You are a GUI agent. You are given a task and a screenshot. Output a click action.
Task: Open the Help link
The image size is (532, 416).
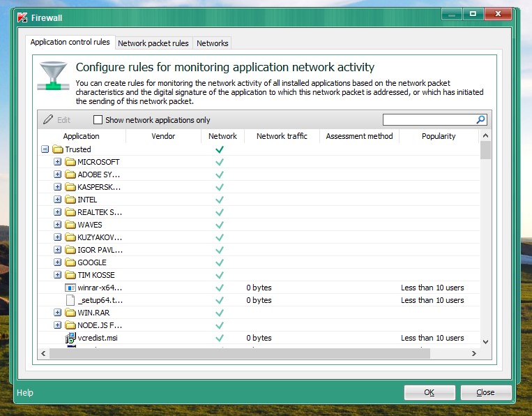(25, 392)
